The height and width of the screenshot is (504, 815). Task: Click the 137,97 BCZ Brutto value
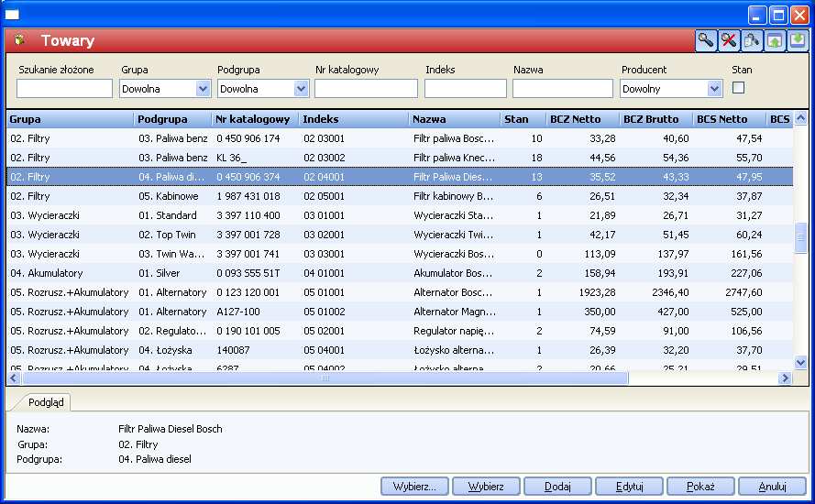tap(673, 254)
